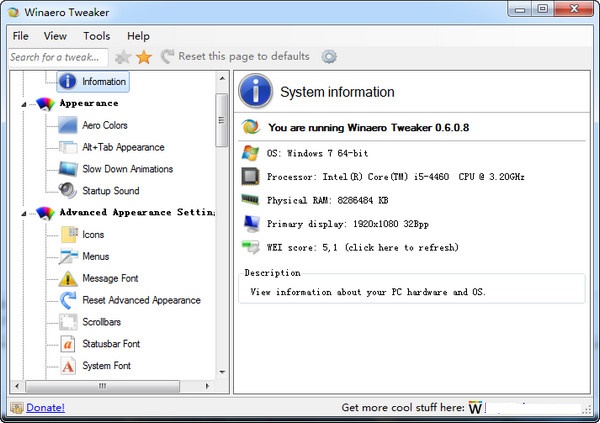Click the tree panel scrollbar down arrow
The height and width of the screenshot is (423, 600).
[222, 387]
